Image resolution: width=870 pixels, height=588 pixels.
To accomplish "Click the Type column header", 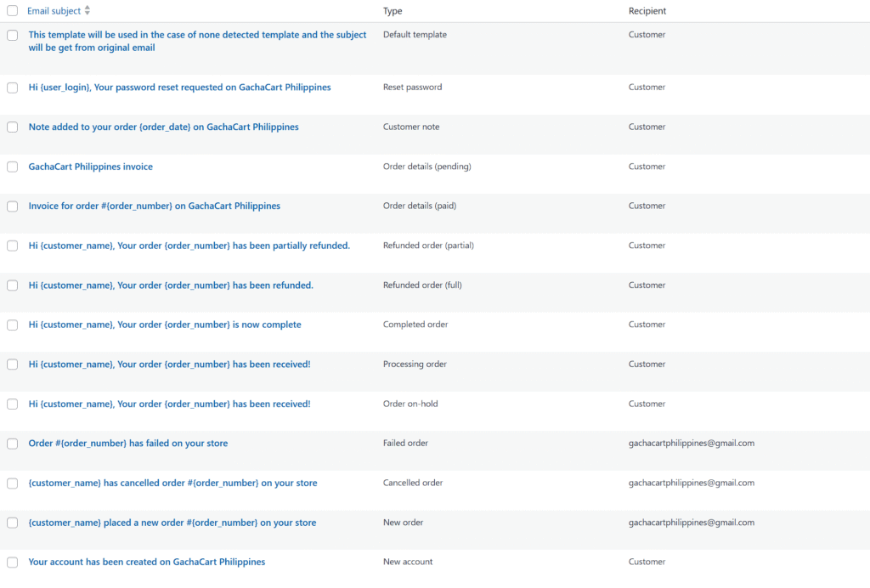I will (x=393, y=10).
